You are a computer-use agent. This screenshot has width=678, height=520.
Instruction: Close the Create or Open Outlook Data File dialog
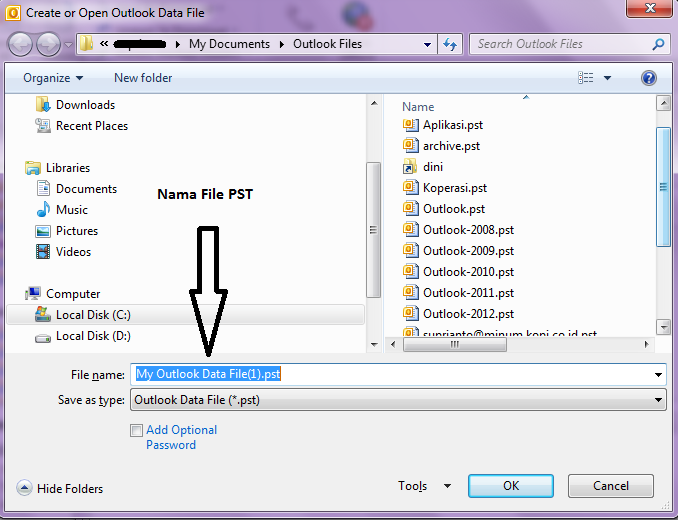pyautogui.click(x=650, y=8)
